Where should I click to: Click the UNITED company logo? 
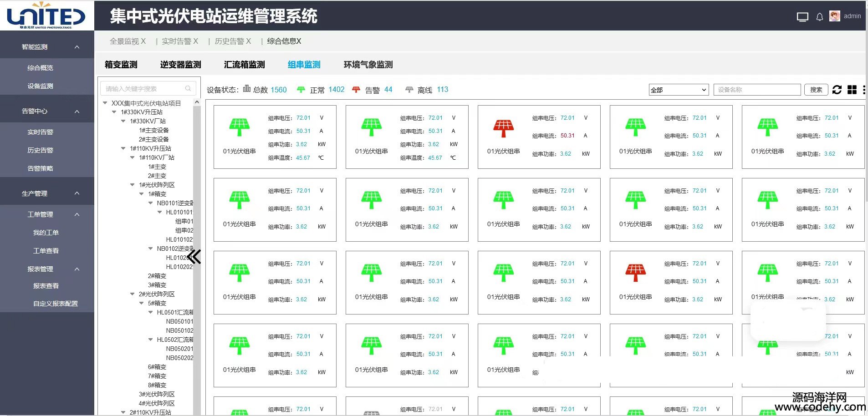pyautogui.click(x=46, y=16)
